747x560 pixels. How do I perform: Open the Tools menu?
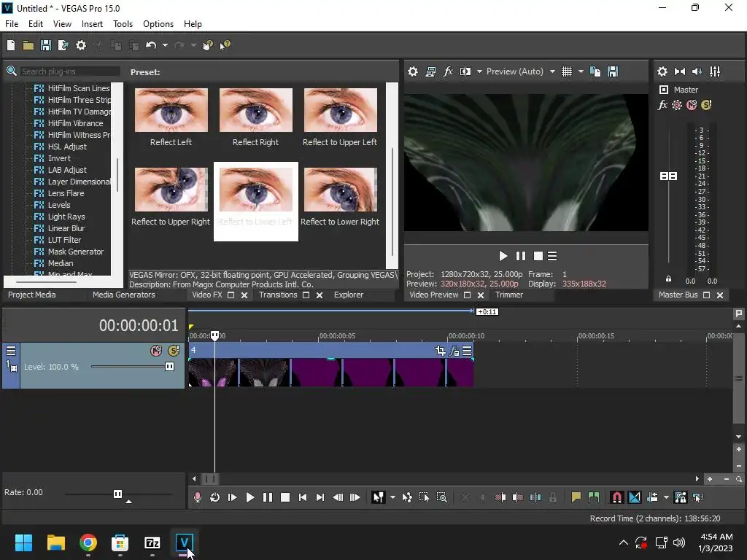(x=123, y=24)
